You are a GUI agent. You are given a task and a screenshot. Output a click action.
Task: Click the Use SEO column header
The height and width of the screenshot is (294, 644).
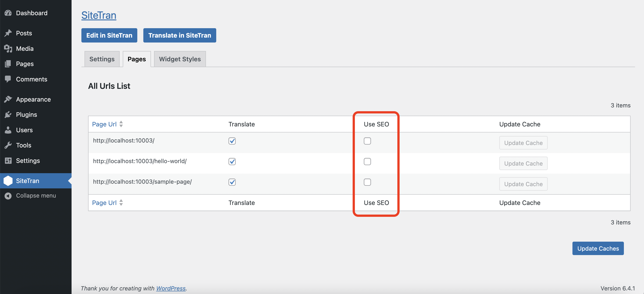(376, 124)
